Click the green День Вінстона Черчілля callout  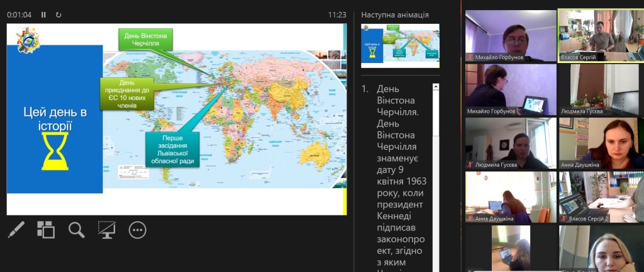(145, 40)
